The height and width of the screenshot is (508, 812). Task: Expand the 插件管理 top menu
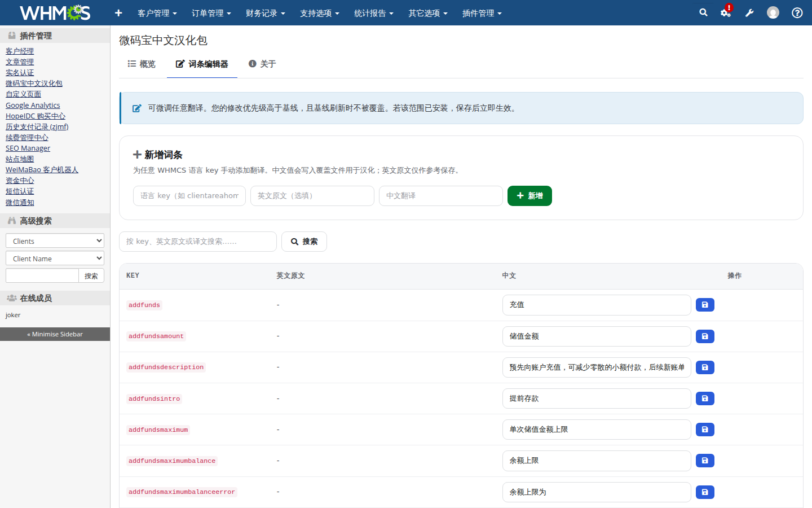point(482,13)
